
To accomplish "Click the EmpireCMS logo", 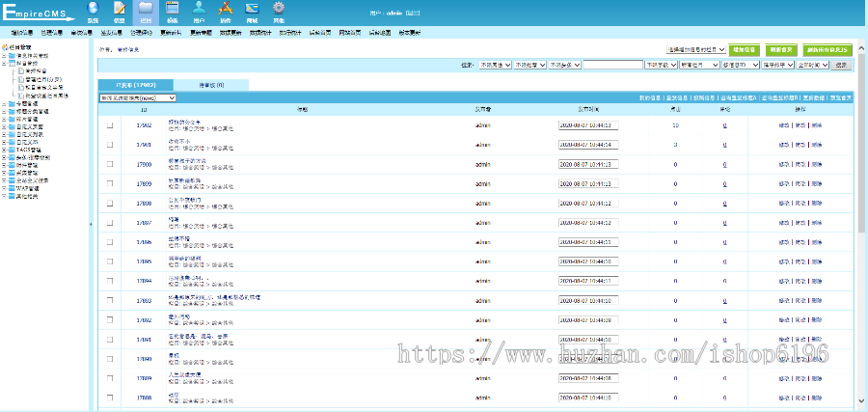I will coord(39,13).
